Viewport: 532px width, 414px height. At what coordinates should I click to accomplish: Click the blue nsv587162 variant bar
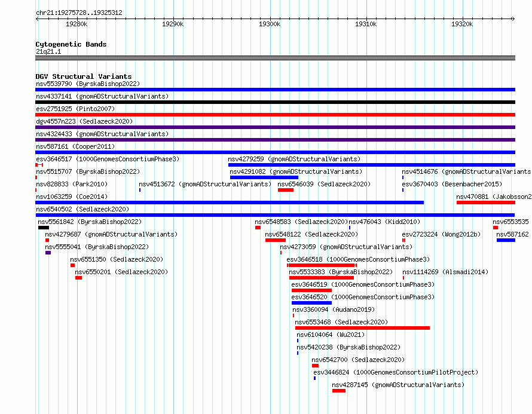tap(506, 240)
